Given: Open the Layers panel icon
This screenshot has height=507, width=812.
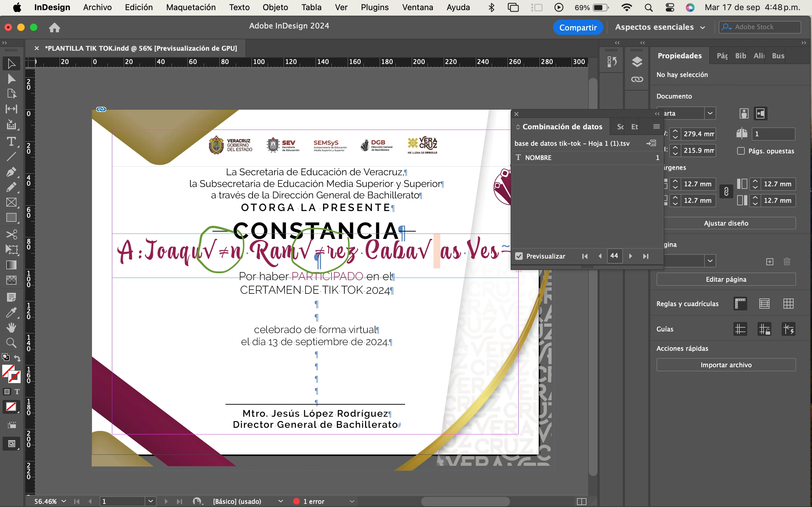Looking at the screenshot, I should (637, 62).
